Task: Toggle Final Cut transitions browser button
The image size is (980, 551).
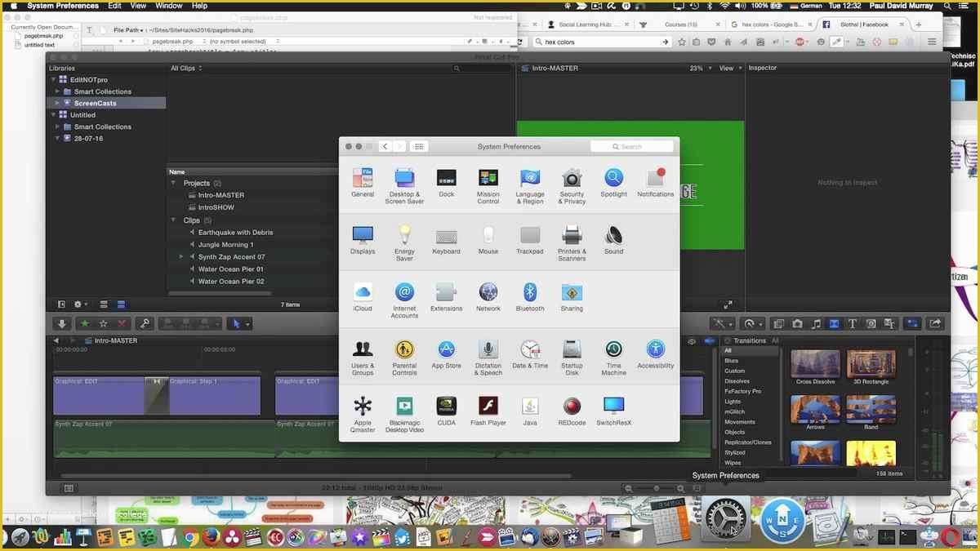Action: click(x=834, y=324)
